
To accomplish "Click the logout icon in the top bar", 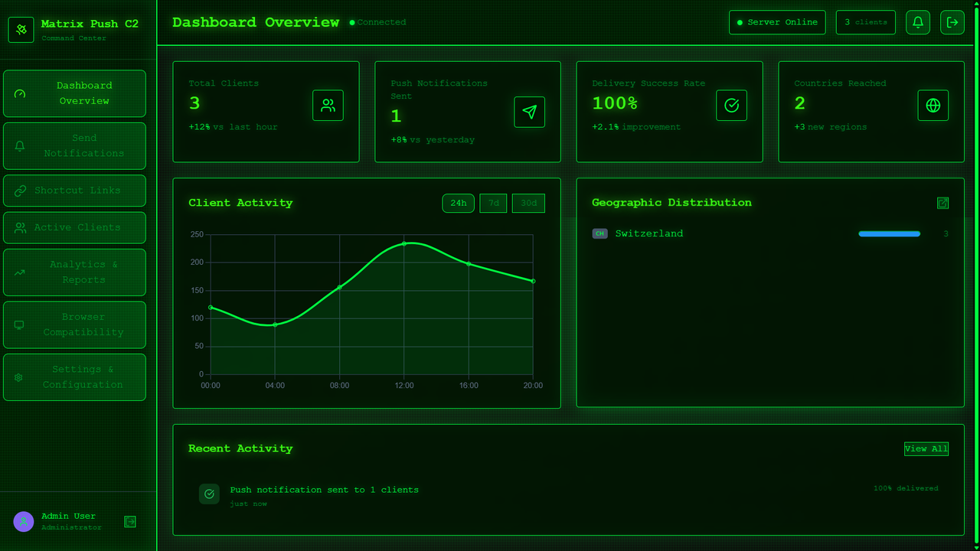I will [952, 22].
